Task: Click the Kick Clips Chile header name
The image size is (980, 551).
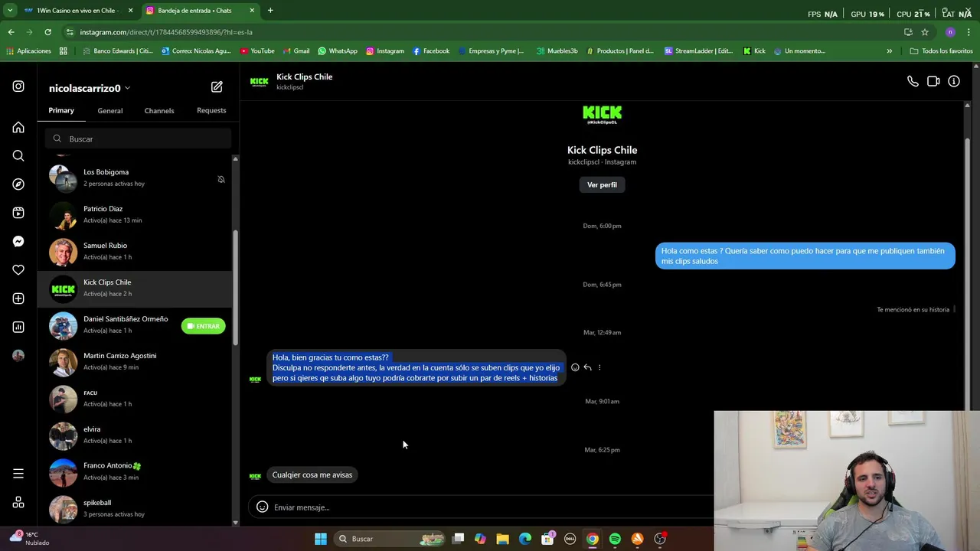Action: (x=304, y=77)
